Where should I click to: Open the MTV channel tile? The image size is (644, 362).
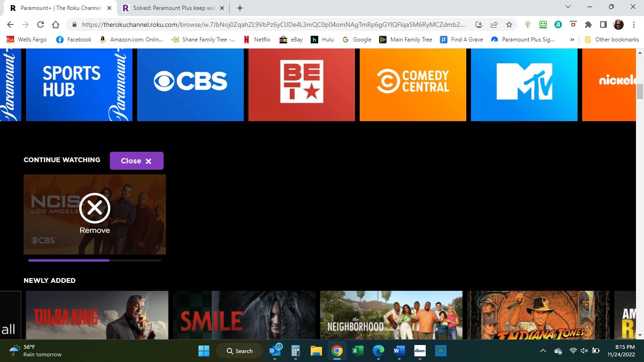click(524, 85)
